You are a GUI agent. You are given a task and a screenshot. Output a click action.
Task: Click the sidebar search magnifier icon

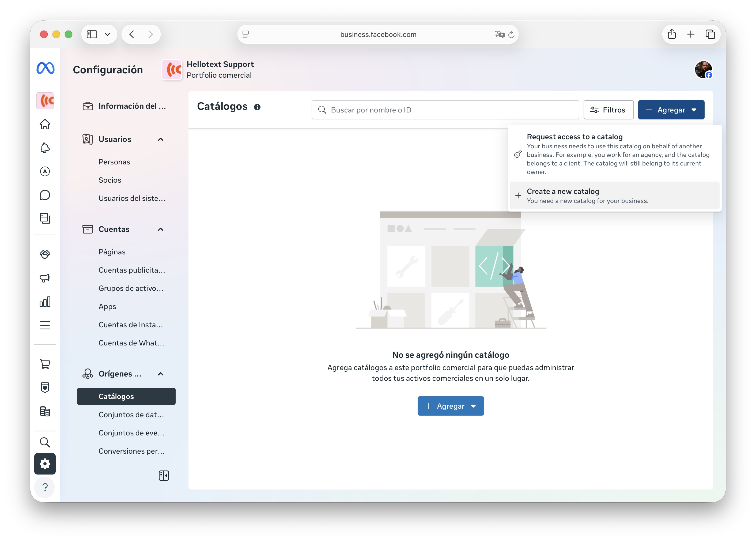45,442
